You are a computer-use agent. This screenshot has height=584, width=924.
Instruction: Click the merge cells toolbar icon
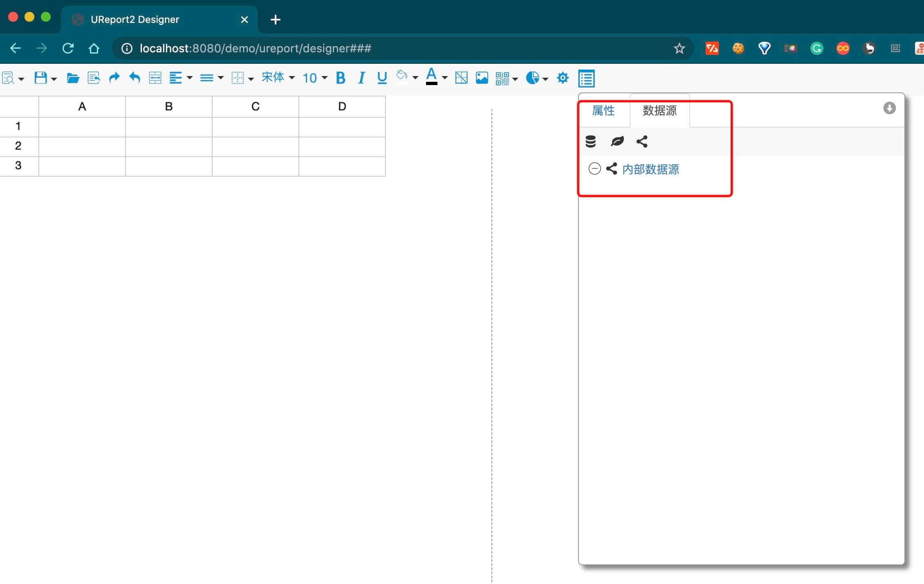click(x=155, y=78)
